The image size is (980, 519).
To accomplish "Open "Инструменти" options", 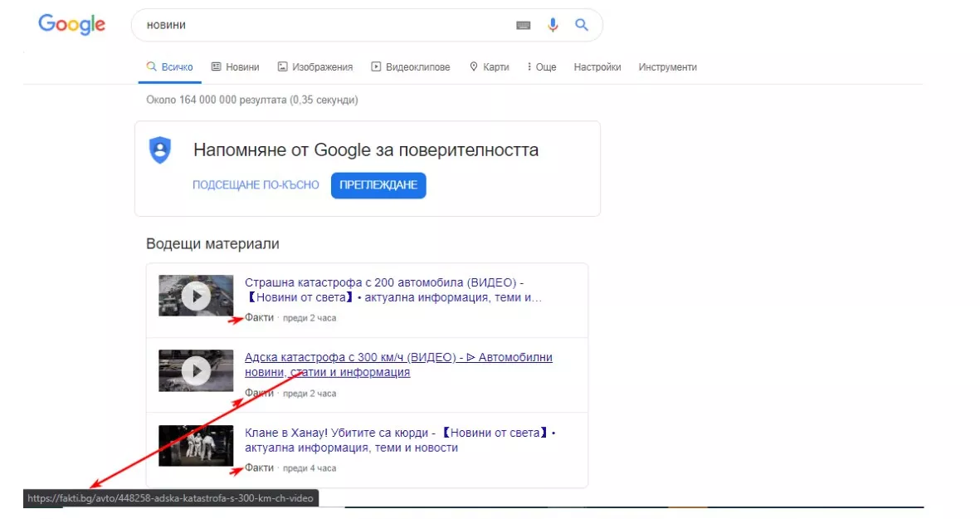I will click(x=667, y=67).
